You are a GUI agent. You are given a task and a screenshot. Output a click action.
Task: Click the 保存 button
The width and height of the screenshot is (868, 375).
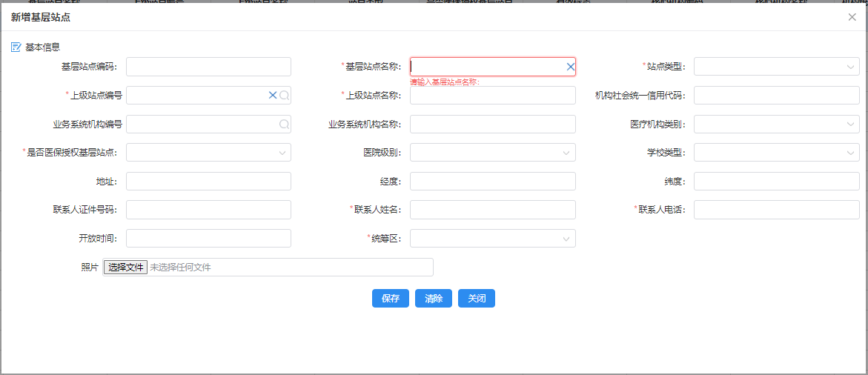(x=390, y=299)
